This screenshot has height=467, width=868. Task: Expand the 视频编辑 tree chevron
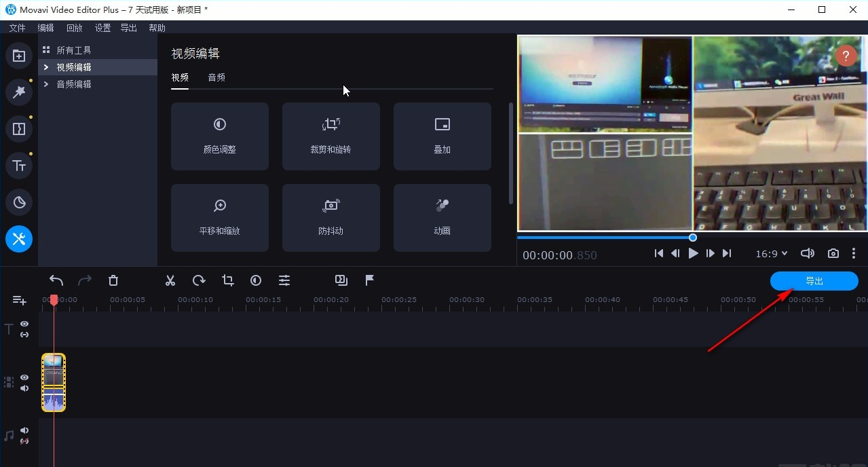coord(46,67)
